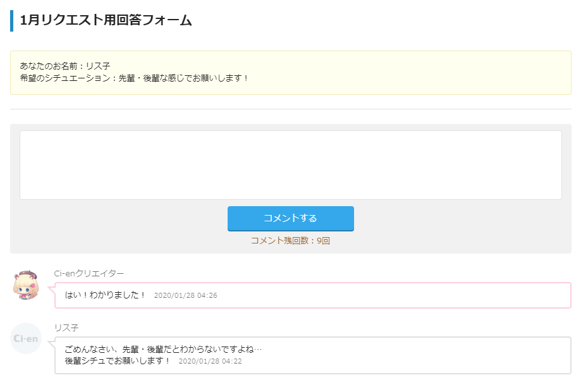Viewport: 588px width, 387px height.
Task: Click the pink pointer tail of creator's bubble
Action: 51,290
